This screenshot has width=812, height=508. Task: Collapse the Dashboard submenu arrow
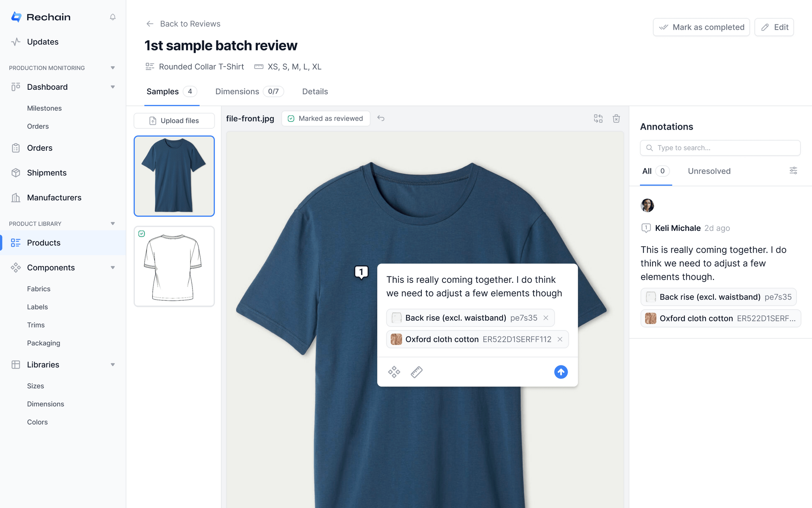point(112,87)
